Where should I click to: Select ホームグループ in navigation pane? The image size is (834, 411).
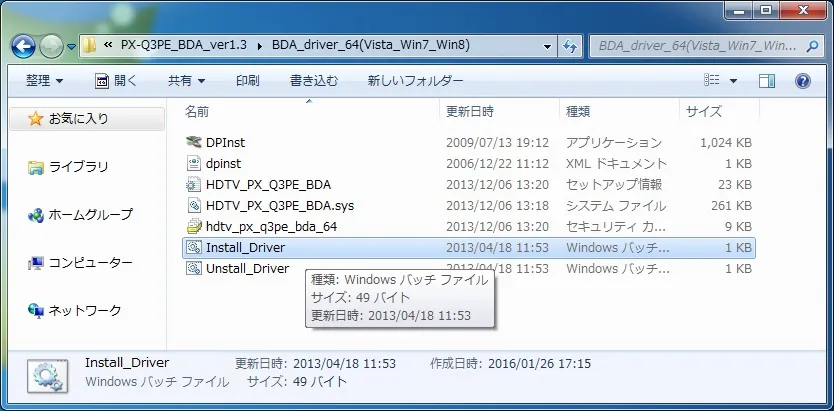[90, 215]
